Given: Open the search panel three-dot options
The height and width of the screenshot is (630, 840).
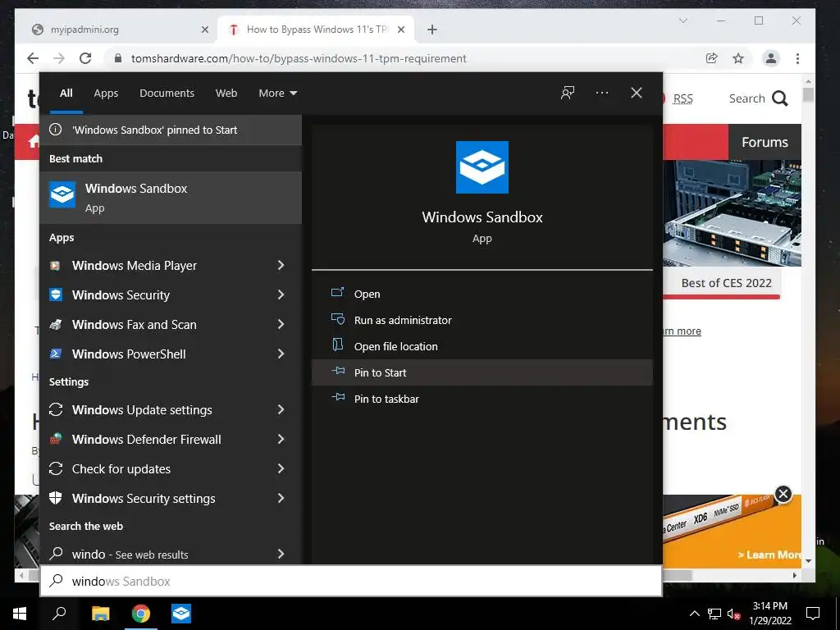Looking at the screenshot, I should pos(601,93).
